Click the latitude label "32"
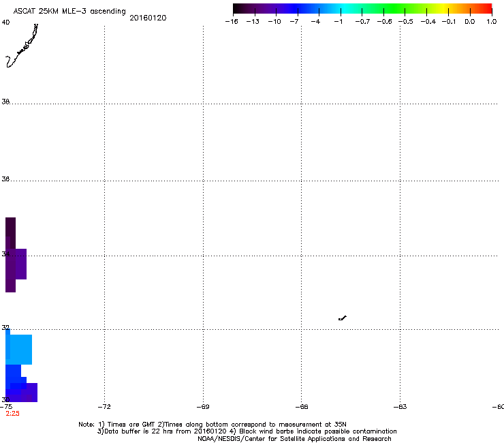 click(5, 328)
